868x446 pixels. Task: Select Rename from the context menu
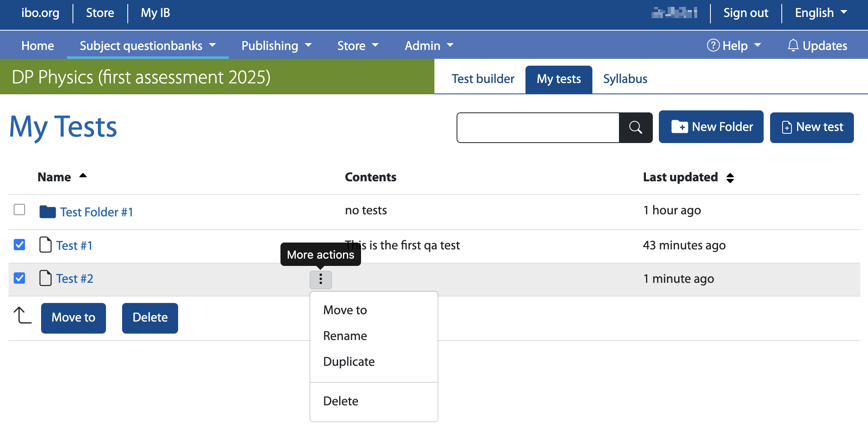(345, 336)
